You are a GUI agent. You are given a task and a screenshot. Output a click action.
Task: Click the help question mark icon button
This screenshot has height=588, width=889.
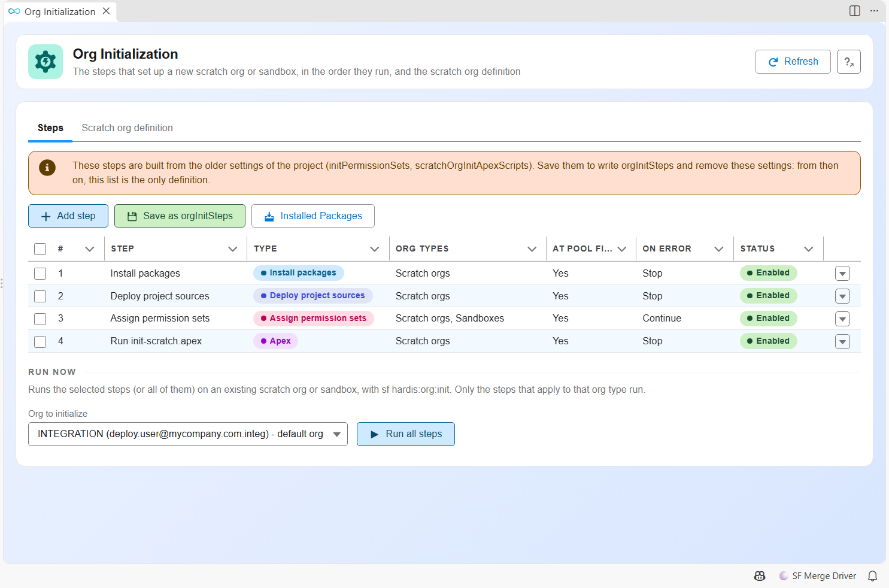tap(849, 62)
